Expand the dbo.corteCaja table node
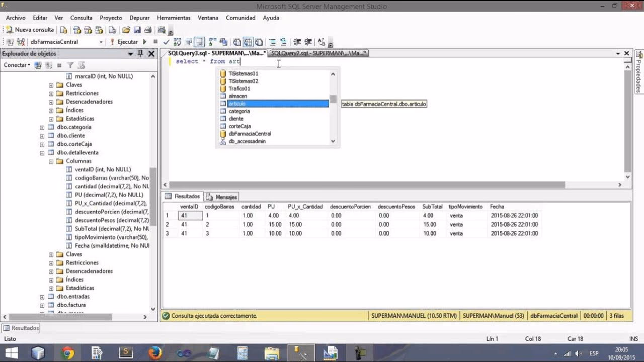The height and width of the screenshot is (362, 644). tap(42, 144)
